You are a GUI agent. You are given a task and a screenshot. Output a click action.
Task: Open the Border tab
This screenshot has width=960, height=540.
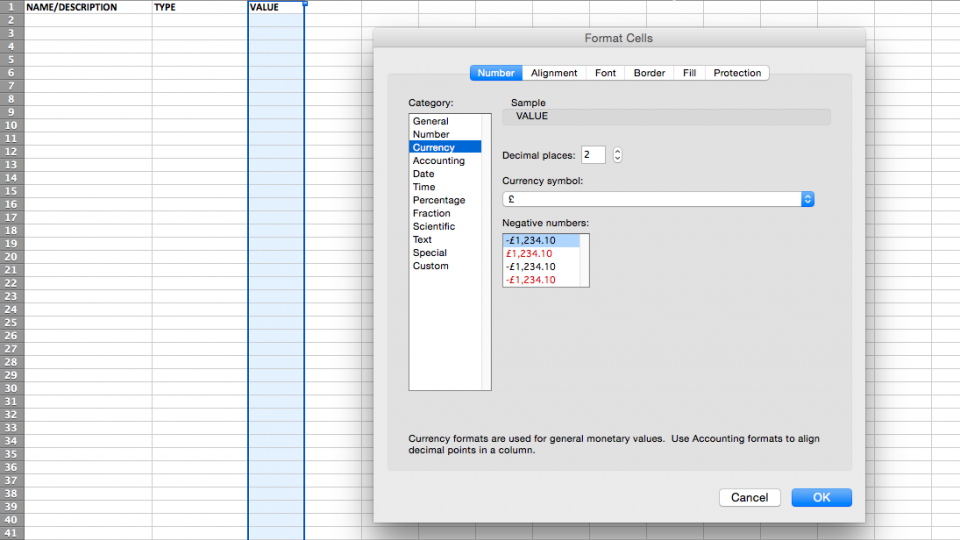(x=649, y=73)
